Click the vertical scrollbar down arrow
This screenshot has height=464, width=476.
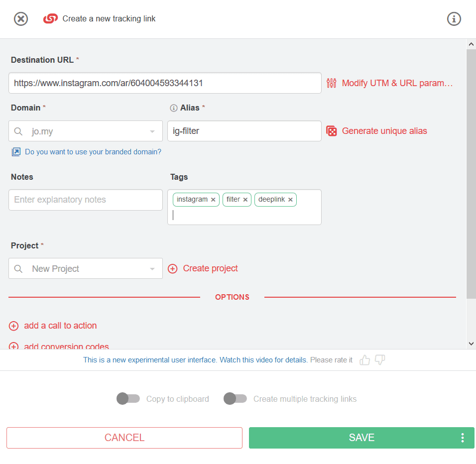(471, 344)
